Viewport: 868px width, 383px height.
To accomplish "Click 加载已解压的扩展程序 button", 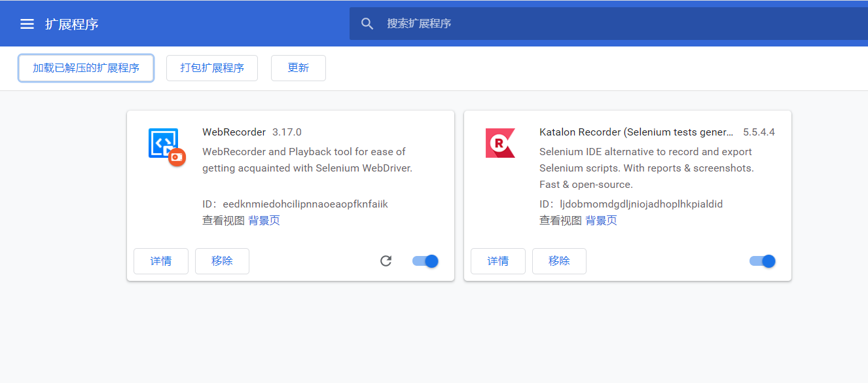I will tap(86, 68).
